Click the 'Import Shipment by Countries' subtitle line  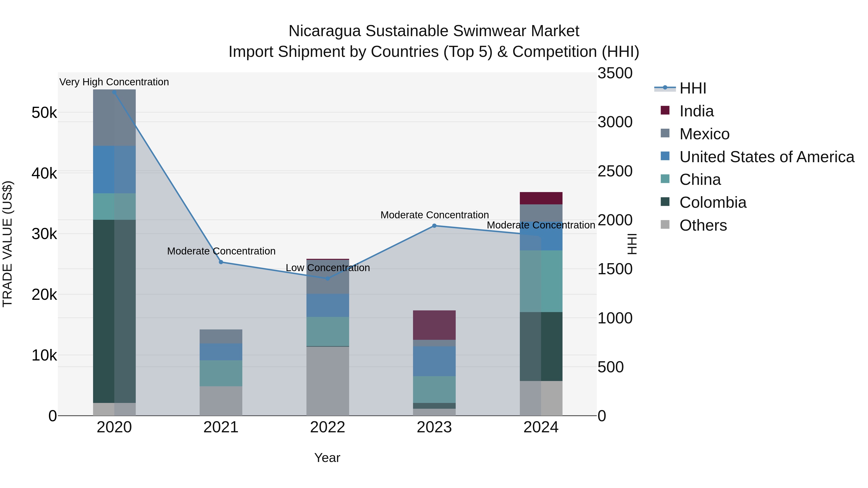coord(434,52)
